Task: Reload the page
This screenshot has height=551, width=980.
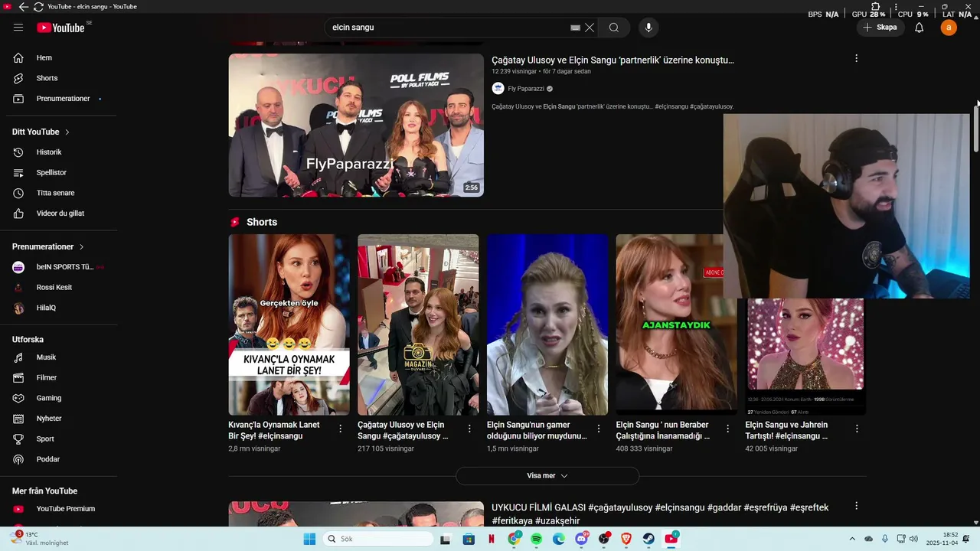Action: (38, 7)
